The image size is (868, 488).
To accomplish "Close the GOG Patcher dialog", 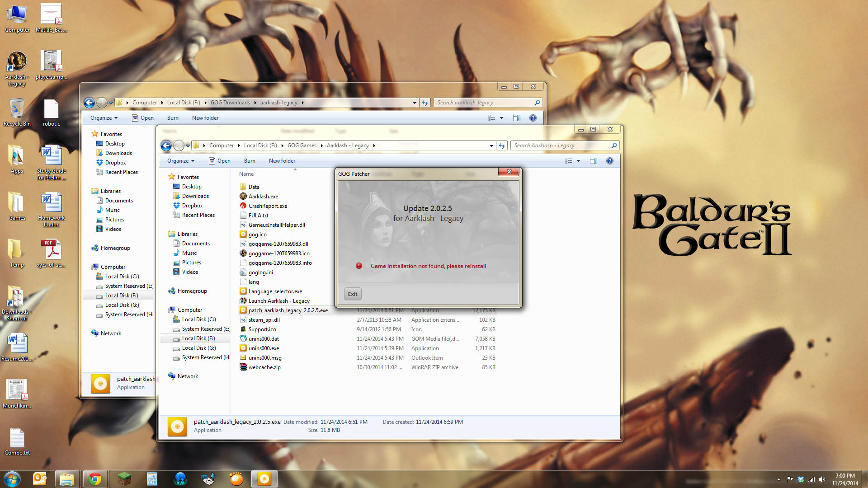I will coord(509,172).
